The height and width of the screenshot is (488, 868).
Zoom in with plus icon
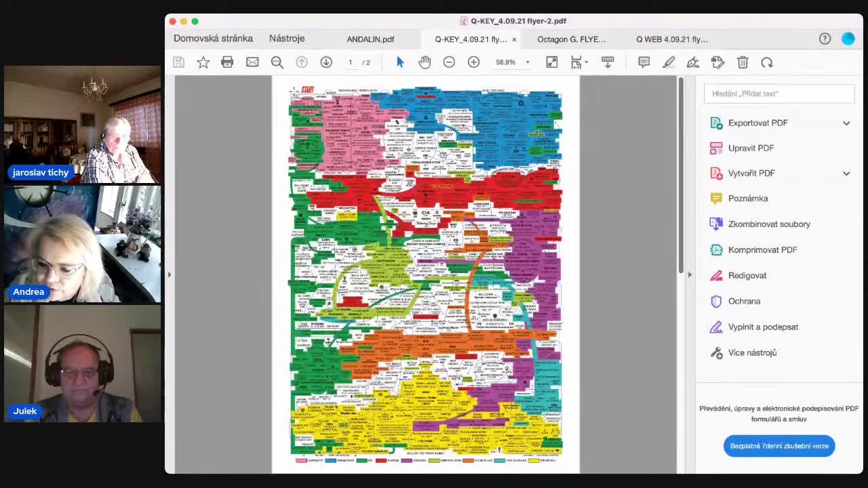click(x=473, y=62)
